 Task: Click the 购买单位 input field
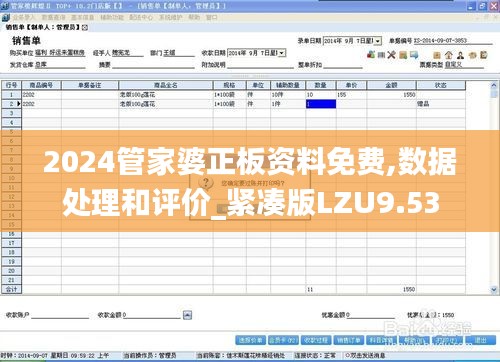60,53
